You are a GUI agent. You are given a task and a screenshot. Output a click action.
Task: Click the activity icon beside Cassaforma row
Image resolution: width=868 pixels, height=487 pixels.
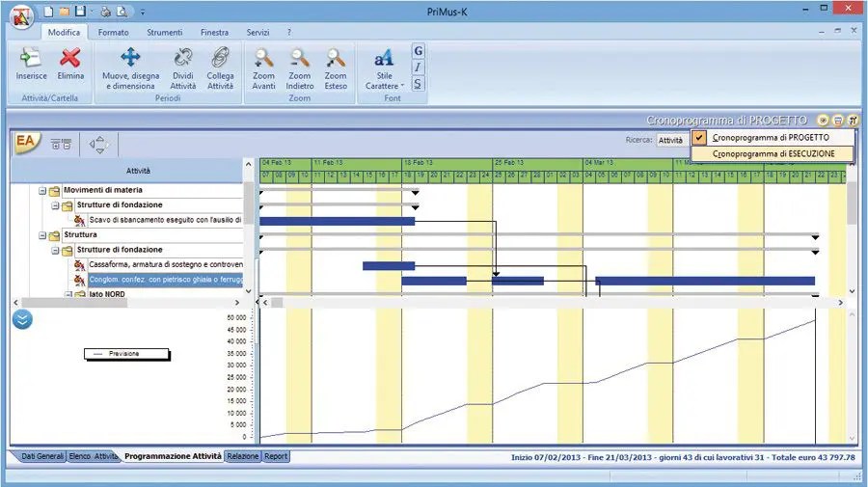click(x=80, y=265)
